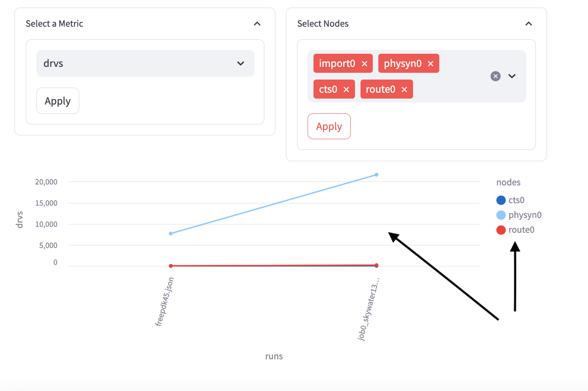
Task: Toggle route0 series in the legend
Action: (516, 230)
